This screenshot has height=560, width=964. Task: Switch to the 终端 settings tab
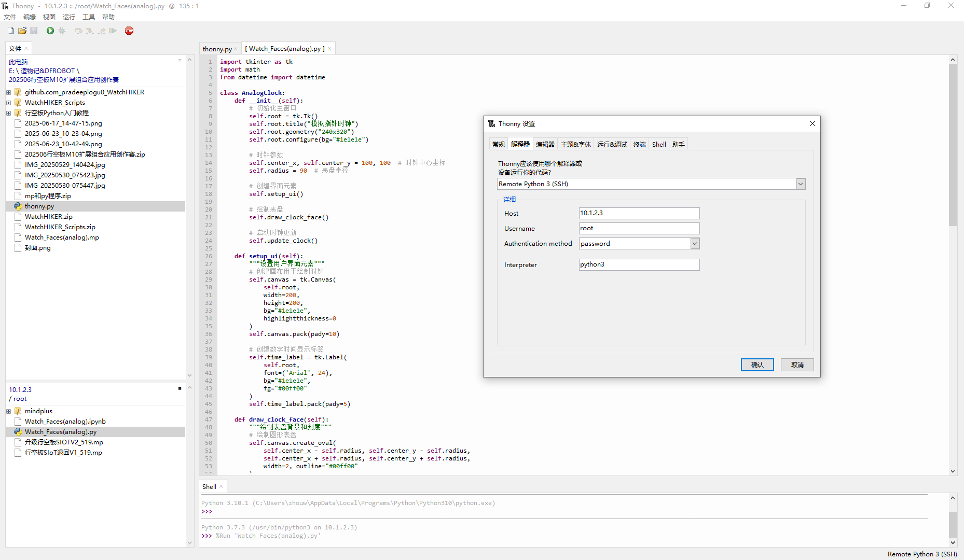point(640,145)
